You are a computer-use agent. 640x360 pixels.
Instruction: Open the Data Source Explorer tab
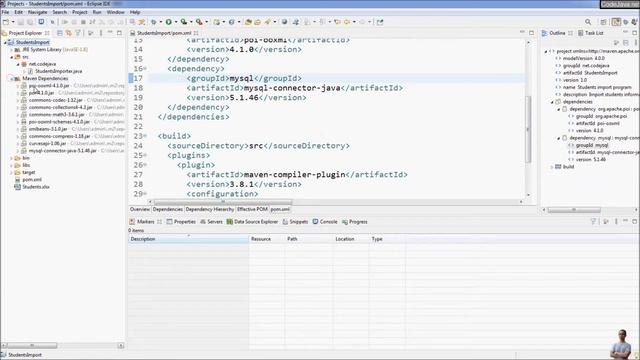(x=252, y=222)
